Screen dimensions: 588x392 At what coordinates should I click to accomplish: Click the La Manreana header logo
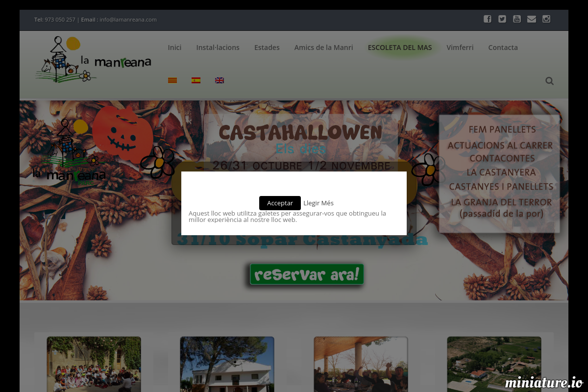(x=93, y=60)
